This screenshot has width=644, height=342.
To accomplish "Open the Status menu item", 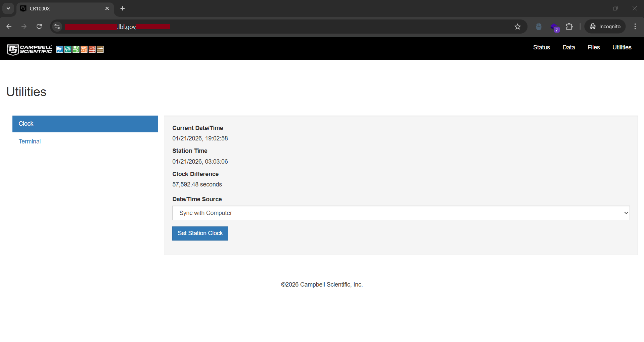I will [x=541, y=47].
